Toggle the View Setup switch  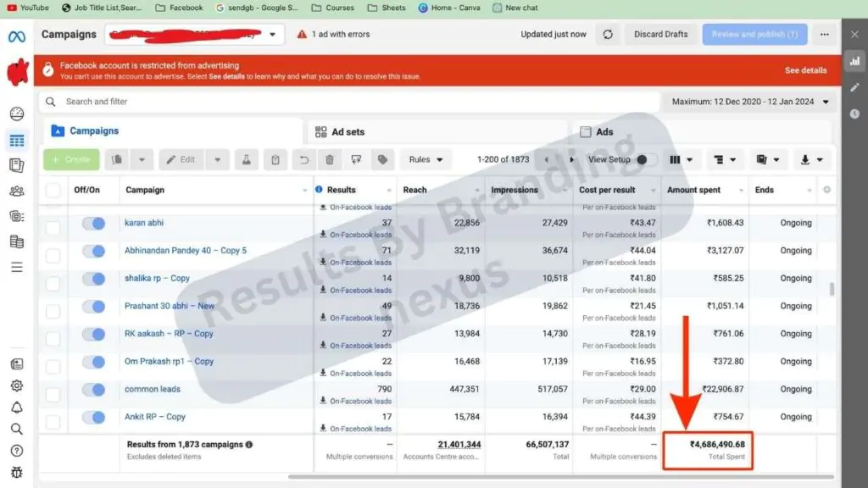[646, 159]
